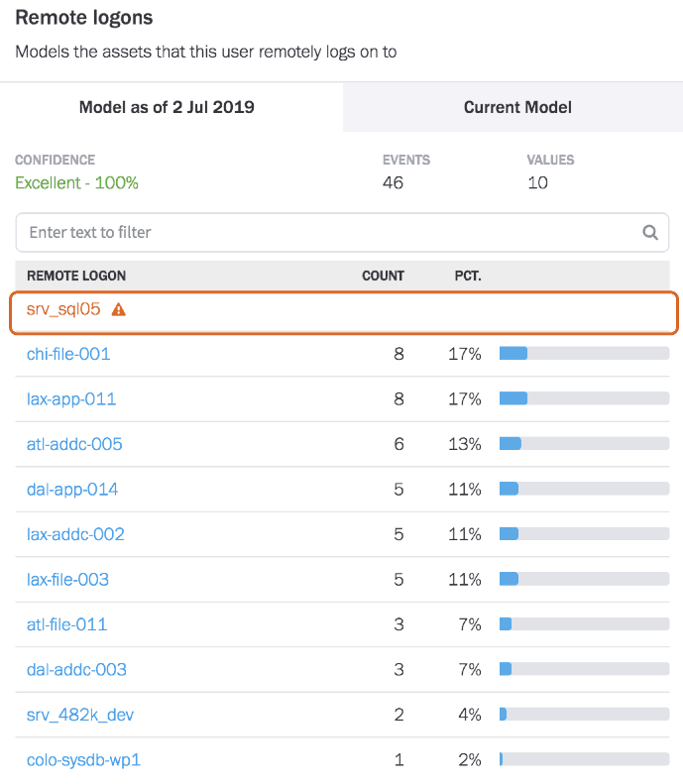Open the lax-app-011 asset link
Image resolution: width=683 pixels, height=784 pixels.
[x=71, y=399]
